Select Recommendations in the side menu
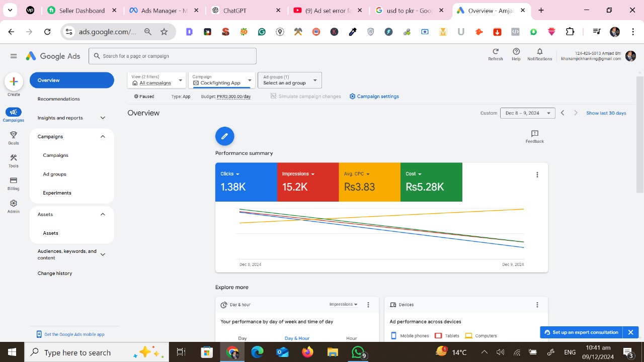Image resolution: width=644 pixels, height=362 pixels. pyautogui.click(x=59, y=99)
